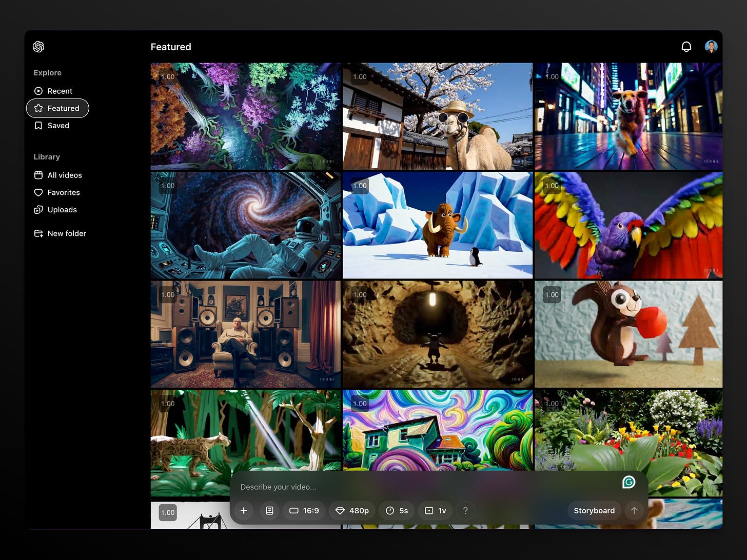Image resolution: width=747 pixels, height=560 pixels.
Task: Click the Featured star icon
Action: click(38, 108)
